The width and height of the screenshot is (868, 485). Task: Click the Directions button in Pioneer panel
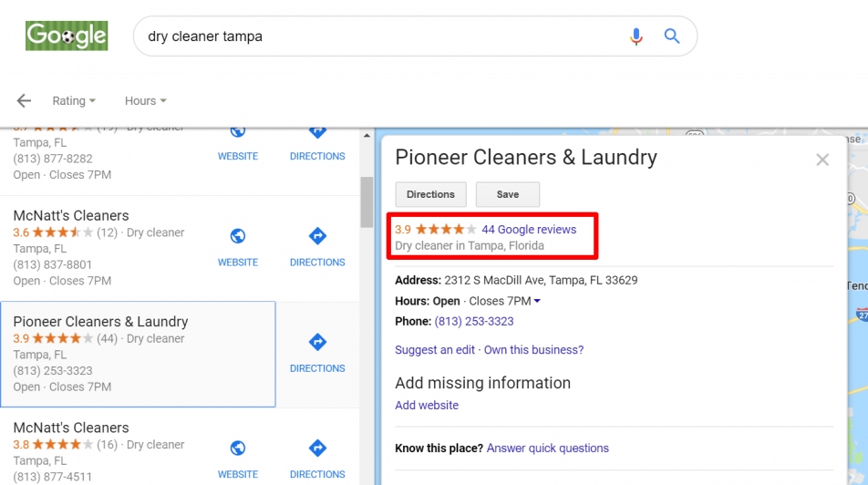point(430,194)
